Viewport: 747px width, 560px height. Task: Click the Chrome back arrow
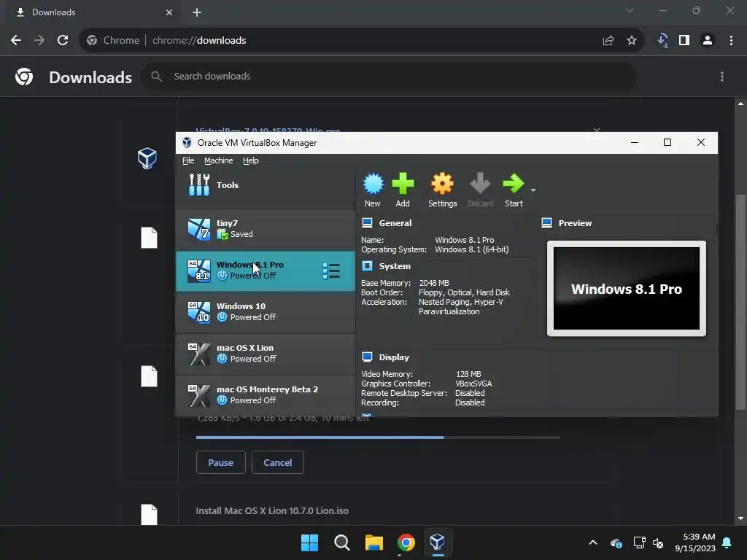point(16,41)
